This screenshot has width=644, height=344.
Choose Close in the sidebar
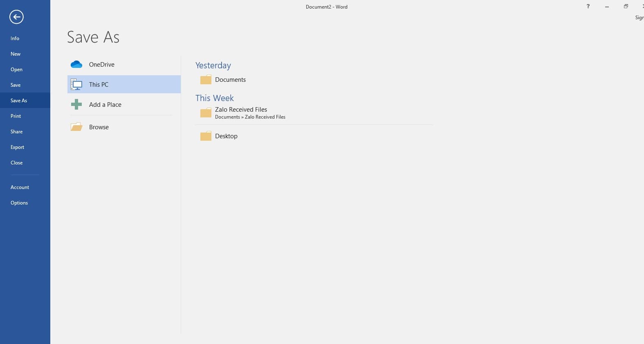25,163
